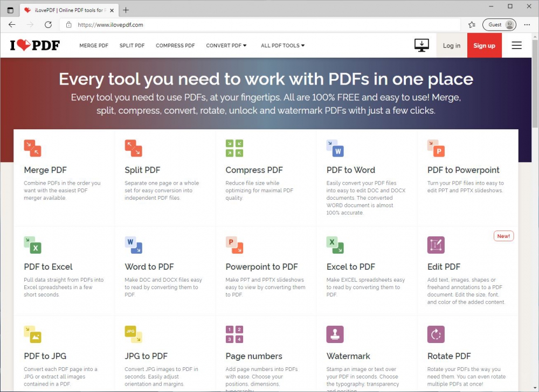The width and height of the screenshot is (539, 392).
Task: Click the hero headline about PDF tools
Action: pyautogui.click(x=266, y=79)
